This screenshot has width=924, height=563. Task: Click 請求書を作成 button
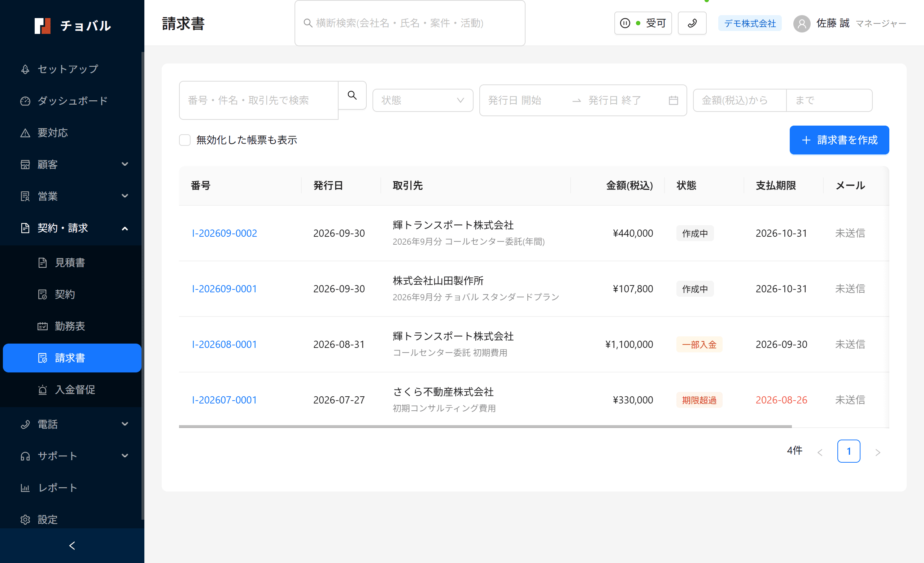pos(839,140)
